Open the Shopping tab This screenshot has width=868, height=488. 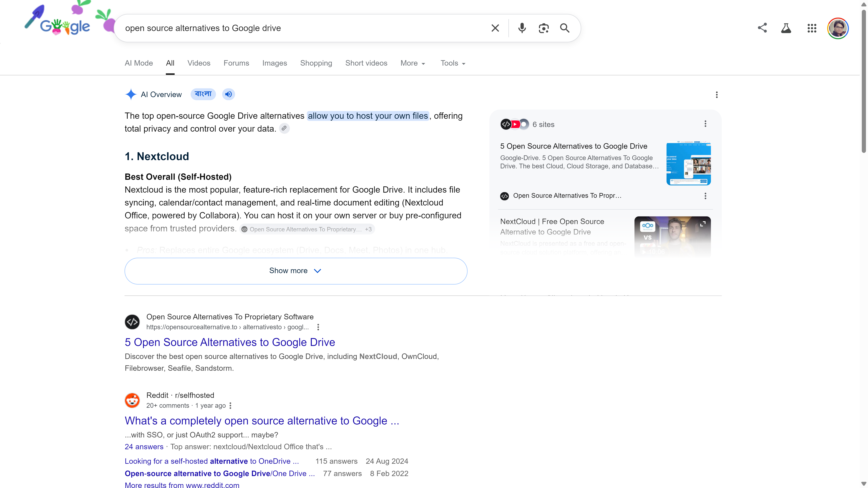click(x=316, y=63)
